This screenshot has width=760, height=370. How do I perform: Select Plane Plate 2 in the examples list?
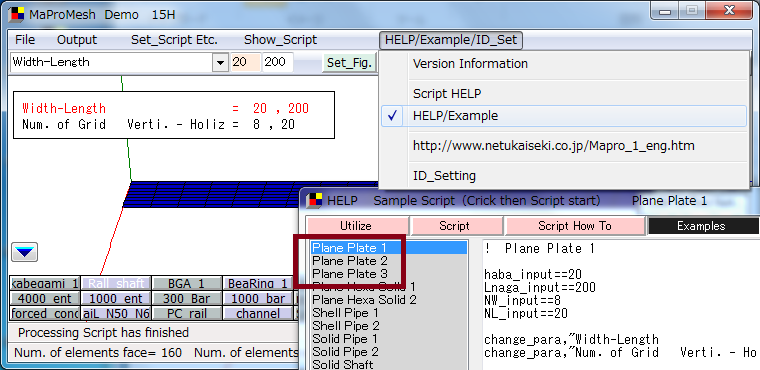tap(349, 261)
